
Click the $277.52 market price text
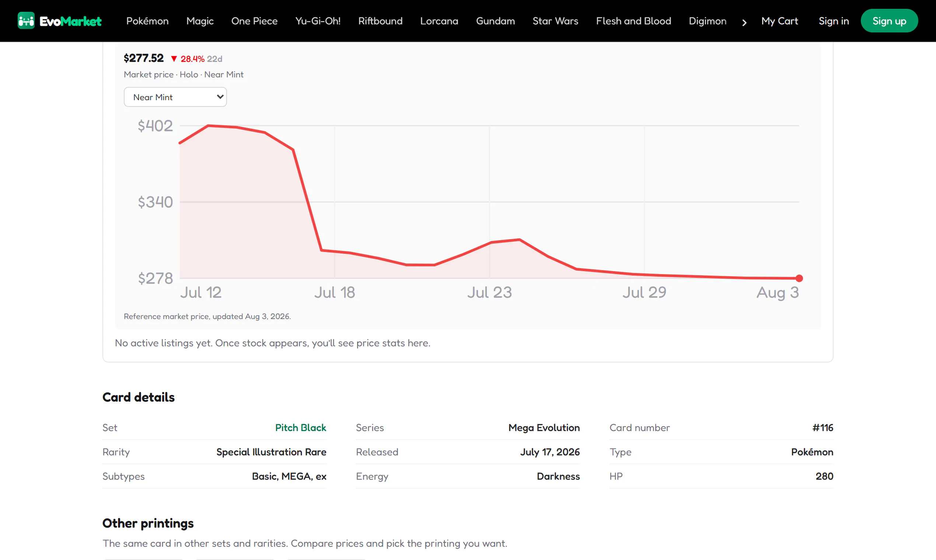coord(144,58)
